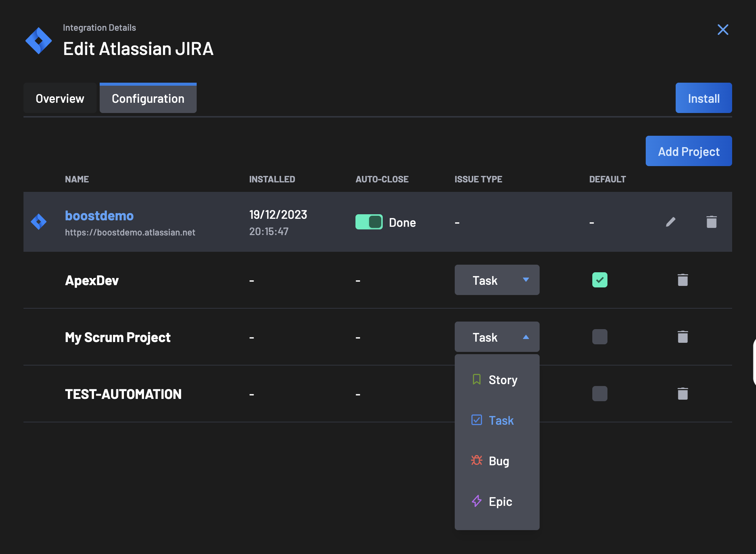The image size is (756, 554).
Task: Pick Epic from the dropdown list
Action: [x=497, y=501]
